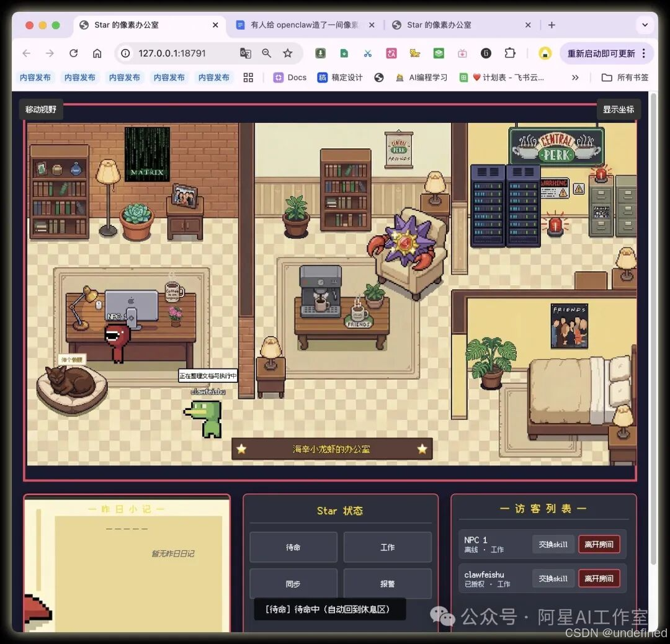
Task: Click the 移动视野 button
Action: [41, 109]
